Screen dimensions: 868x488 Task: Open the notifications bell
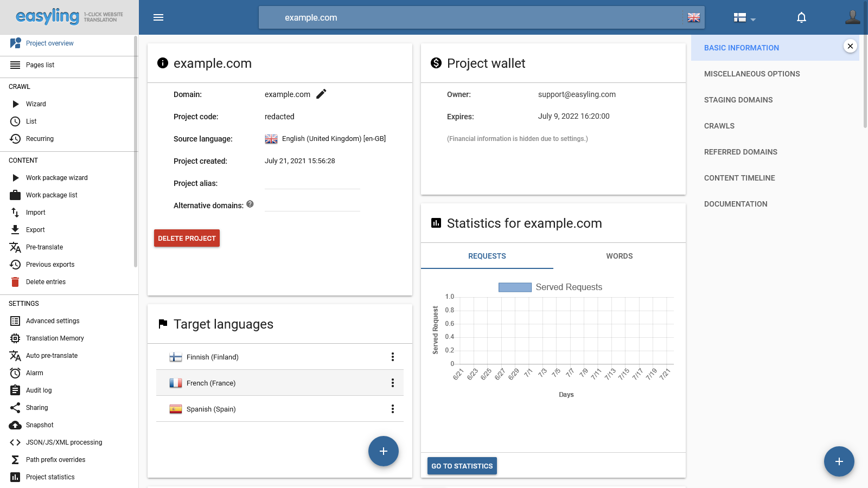(x=801, y=17)
